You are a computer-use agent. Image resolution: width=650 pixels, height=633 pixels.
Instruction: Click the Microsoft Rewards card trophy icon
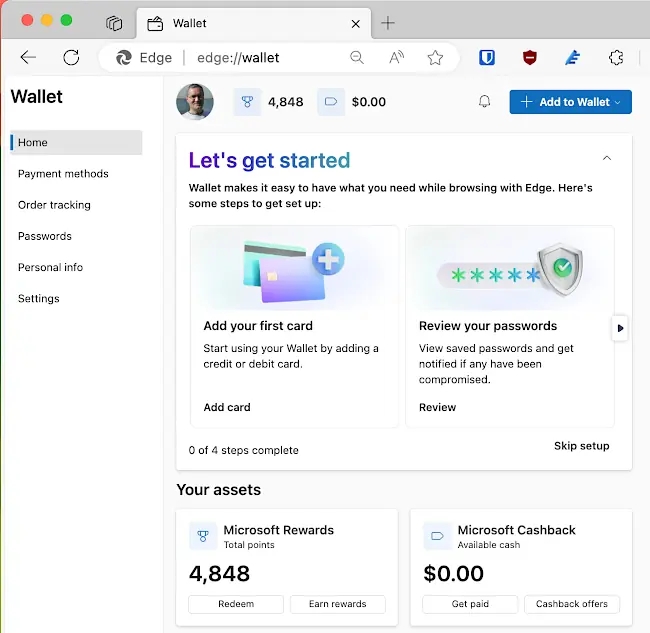pyautogui.click(x=203, y=536)
